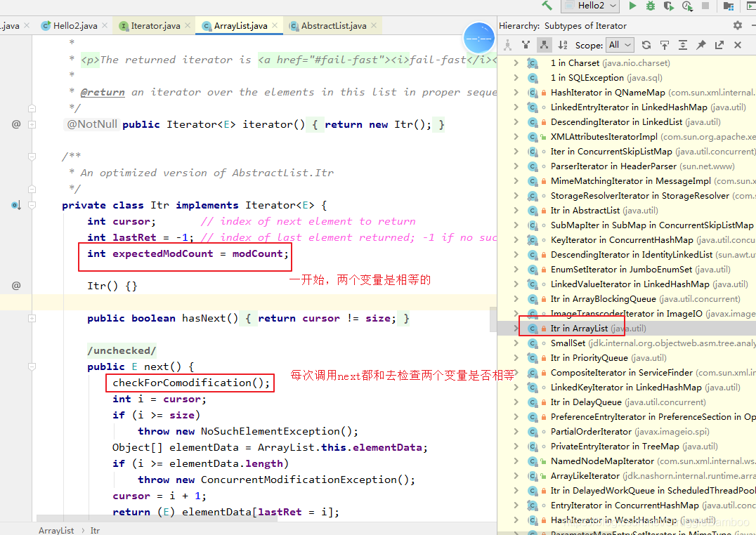Close the Hello2.java editor tab
This screenshot has height=535, width=756.
click(x=105, y=25)
